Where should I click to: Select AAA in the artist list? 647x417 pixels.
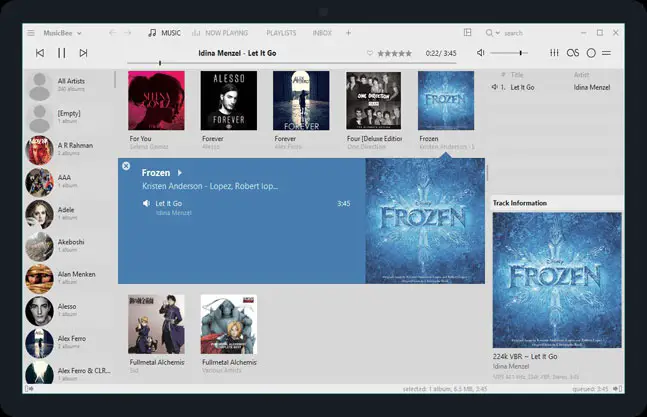[69, 182]
